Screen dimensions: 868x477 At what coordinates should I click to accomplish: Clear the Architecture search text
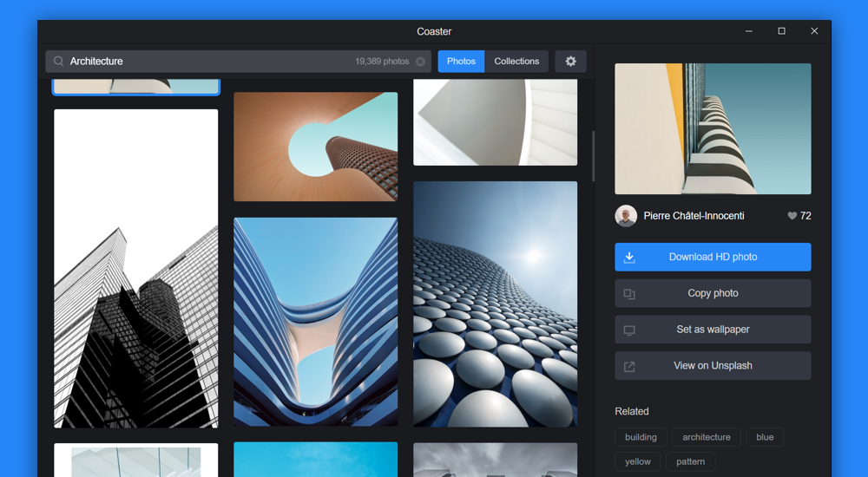[x=421, y=62]
